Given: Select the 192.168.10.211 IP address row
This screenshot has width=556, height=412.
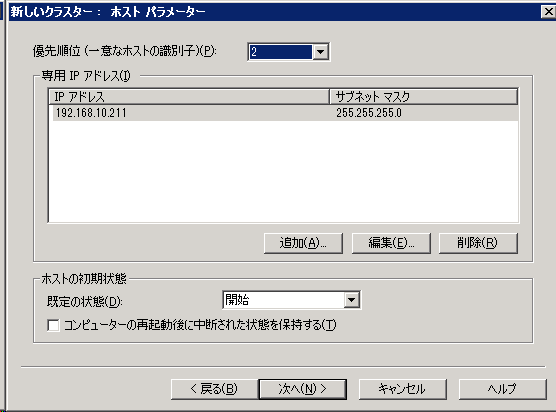Looking at the screenshot, I should [285, 113].
